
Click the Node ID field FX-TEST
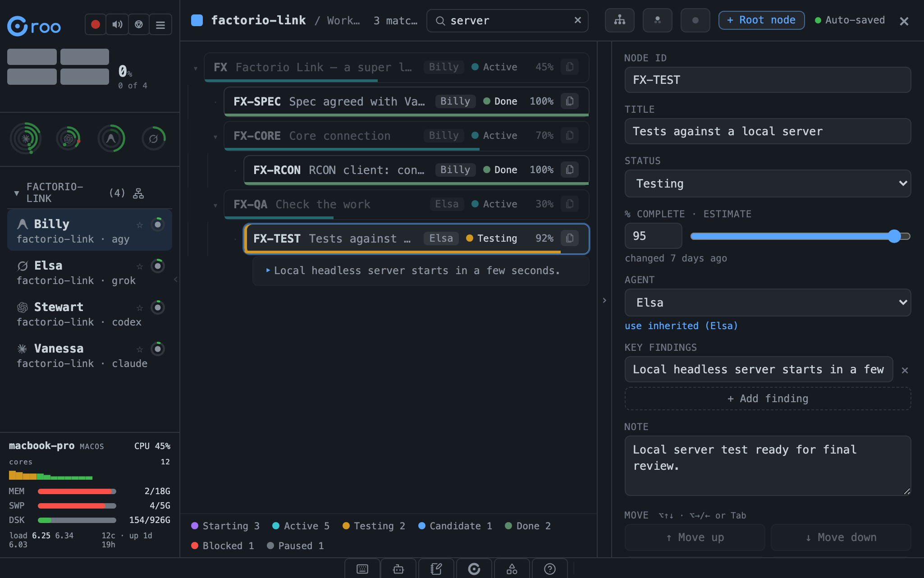point(768,80)
